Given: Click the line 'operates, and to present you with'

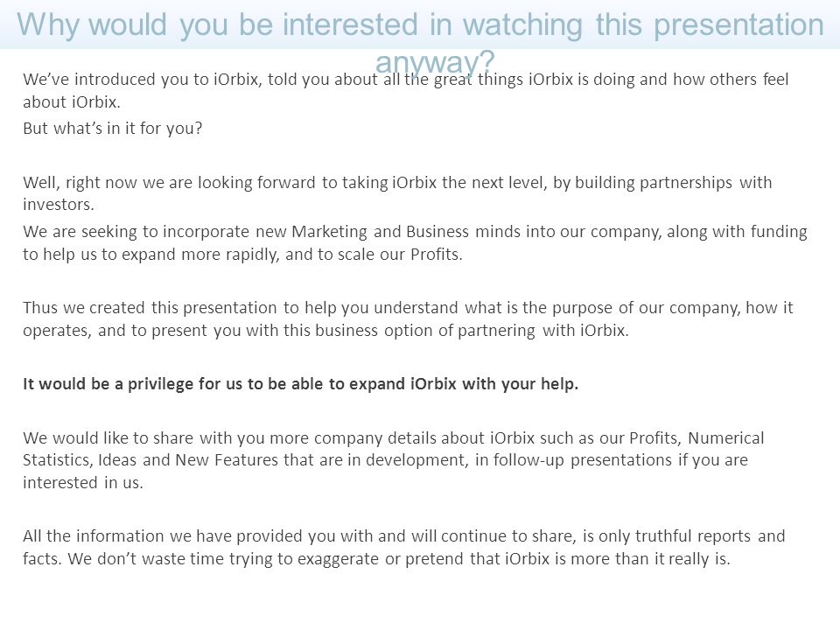Looking at the screenshot, I should click(x=325, y=331).
